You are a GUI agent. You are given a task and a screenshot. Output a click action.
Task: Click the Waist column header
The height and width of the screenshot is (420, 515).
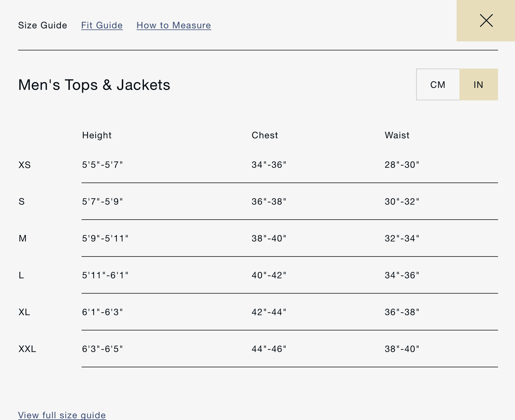click(x=397, y=135)
